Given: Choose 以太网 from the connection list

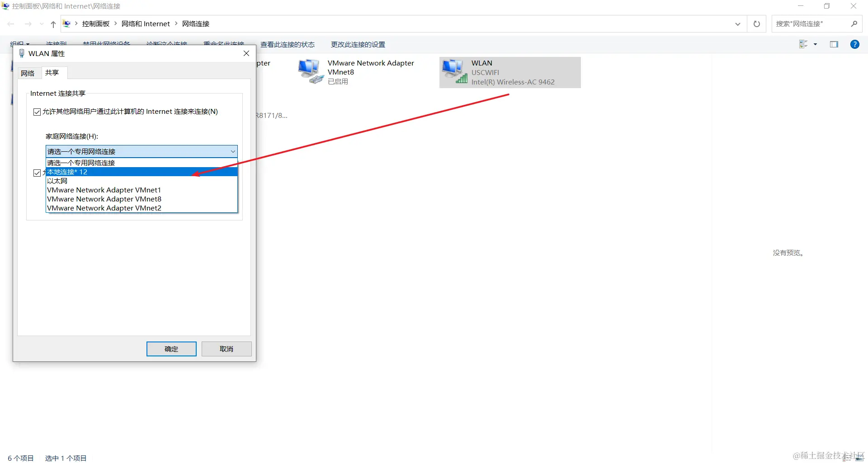Looking at the screenshot, I should pos(142,181).
